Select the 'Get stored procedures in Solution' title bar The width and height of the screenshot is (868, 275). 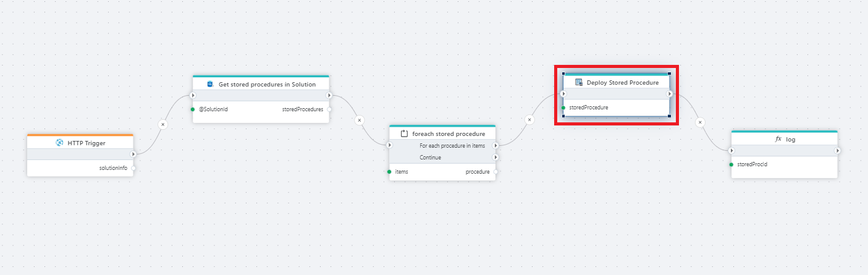pos(267,84)
